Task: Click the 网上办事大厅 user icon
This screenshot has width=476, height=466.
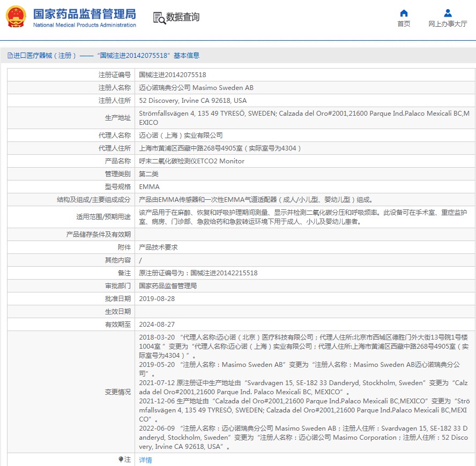Action: coord(448,13)
